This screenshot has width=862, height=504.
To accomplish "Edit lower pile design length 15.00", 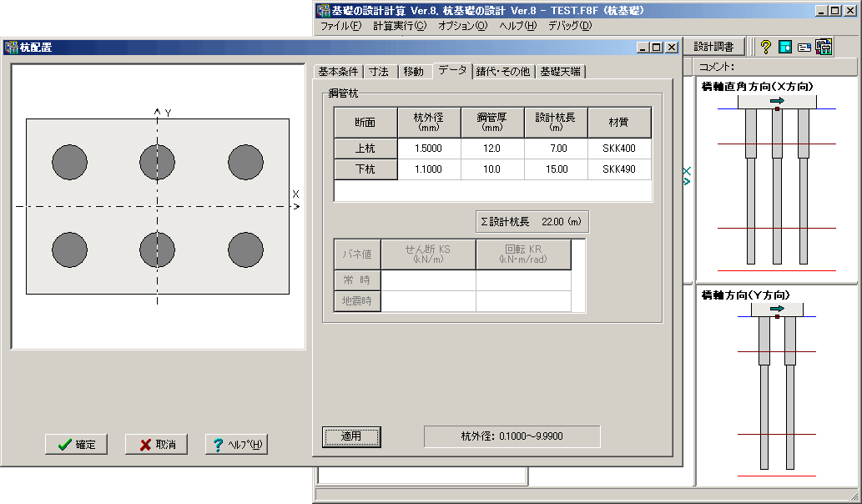I will coord(556,169).
